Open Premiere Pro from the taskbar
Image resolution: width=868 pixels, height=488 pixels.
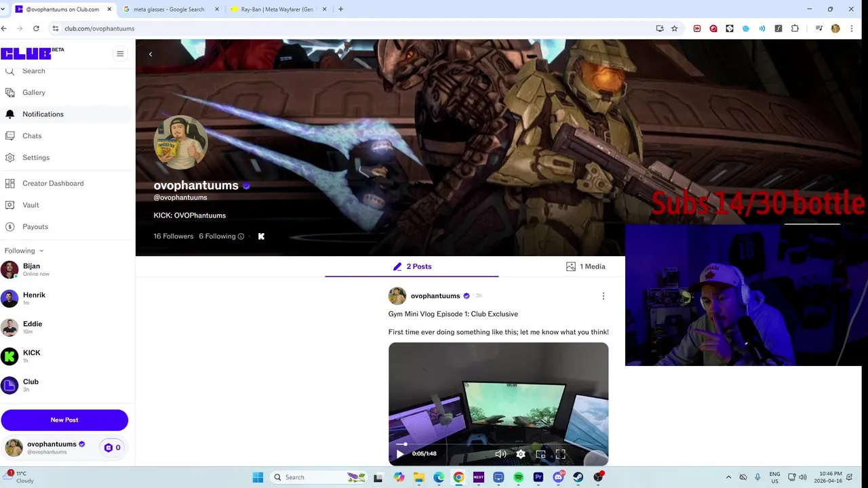point(538,477)
